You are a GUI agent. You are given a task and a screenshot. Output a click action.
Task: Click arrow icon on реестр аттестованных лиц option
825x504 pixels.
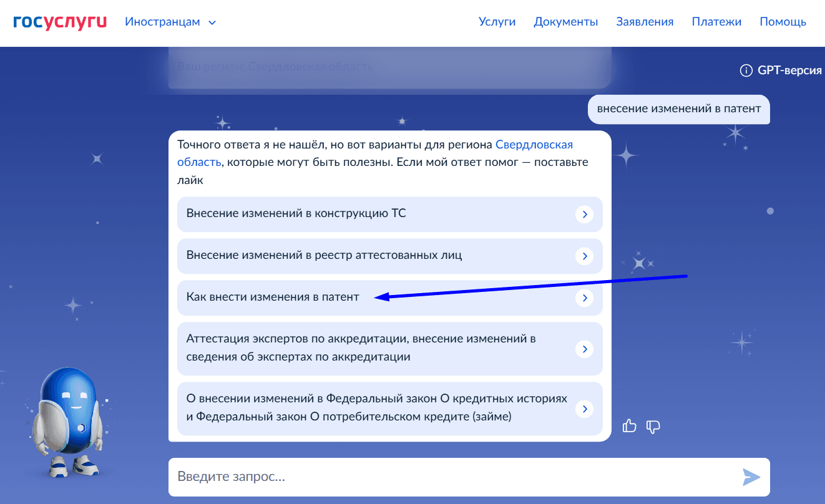pyautogui.click(x=584, y=256)
